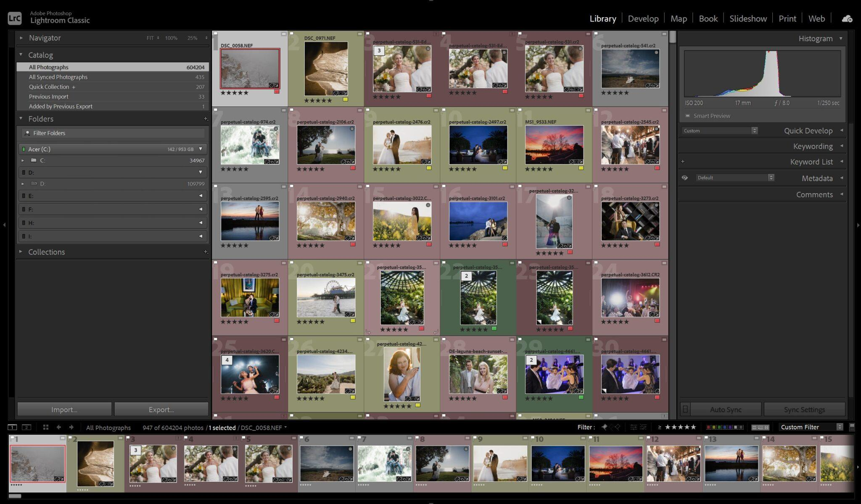861x504 pixels.
Task: Open the Slideshow module
Action: [x=748, y=18]
